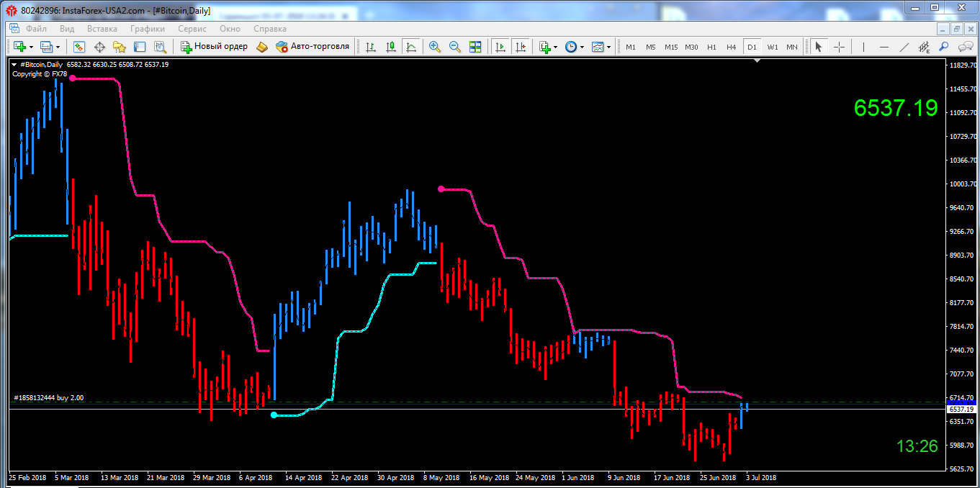
Task: Select the crosshair tool
Action: coord(839,47)
